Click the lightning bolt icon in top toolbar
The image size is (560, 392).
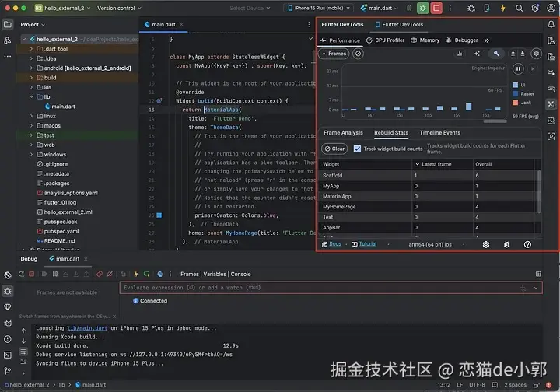[503, 8]
